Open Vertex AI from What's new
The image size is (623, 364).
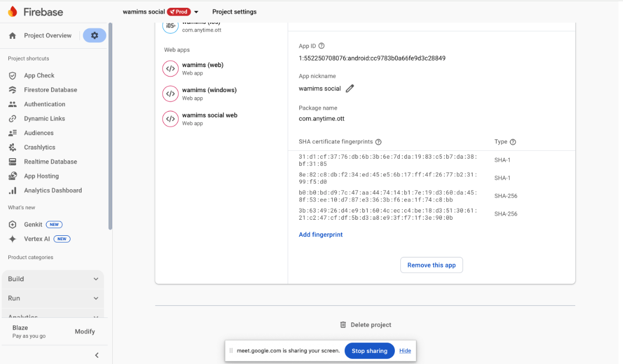[x=37, y=239]
